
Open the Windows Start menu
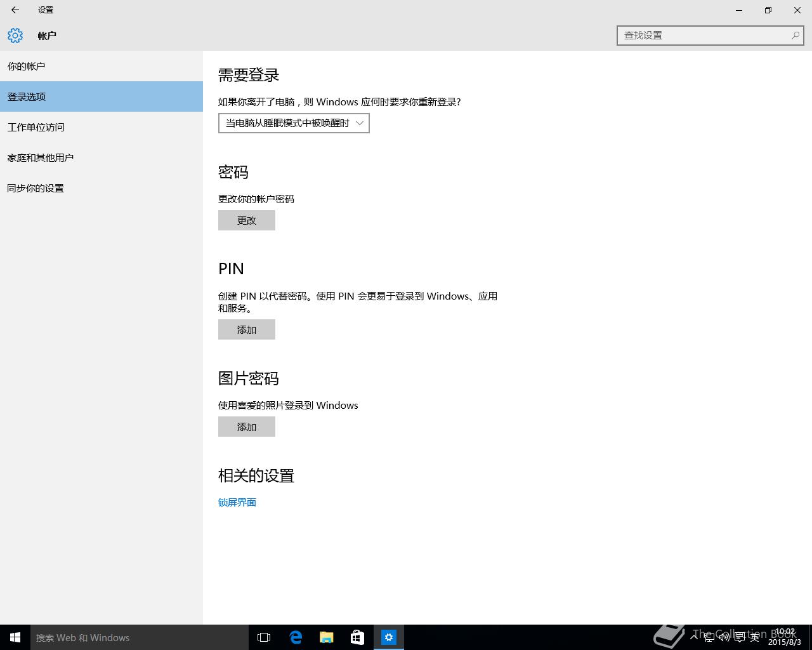pos(15,637)
